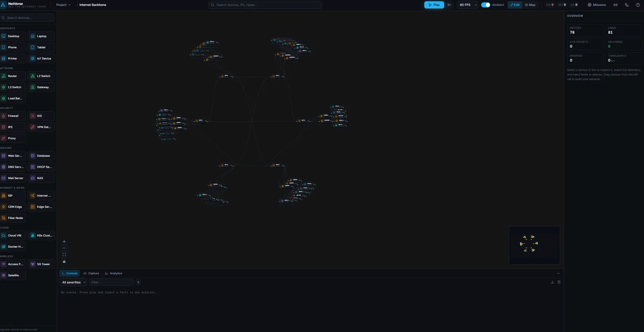The image size is (644, 332).
Task: Choose the VPN Gateway device
Action: point(41,127)
